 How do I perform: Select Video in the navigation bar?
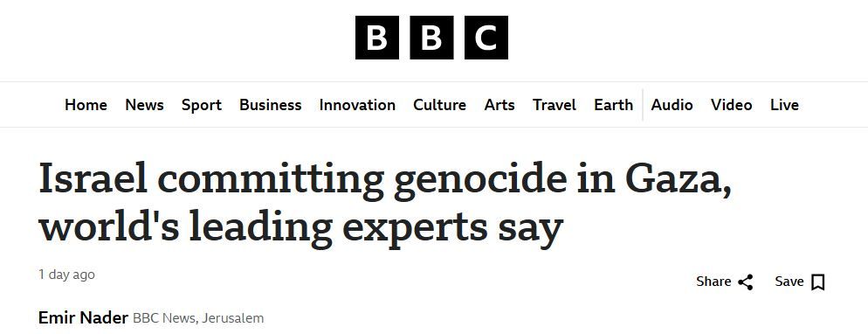(731, 105)
